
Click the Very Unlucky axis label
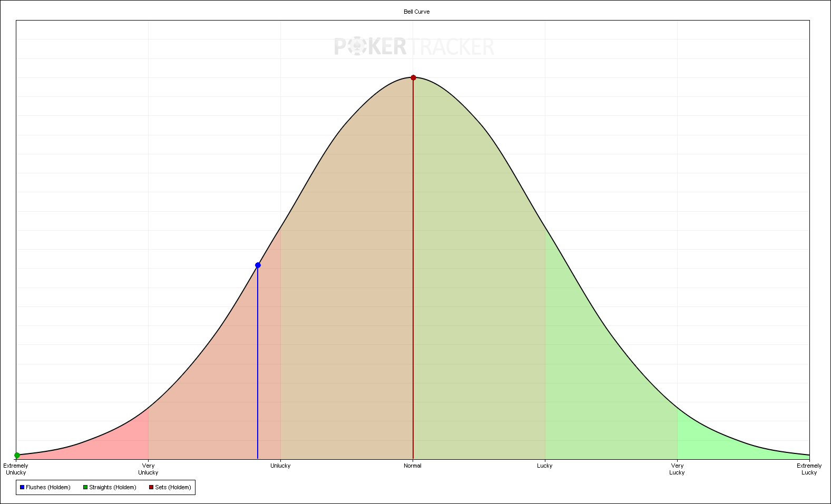pyautogui.click(x=148, y=469)
